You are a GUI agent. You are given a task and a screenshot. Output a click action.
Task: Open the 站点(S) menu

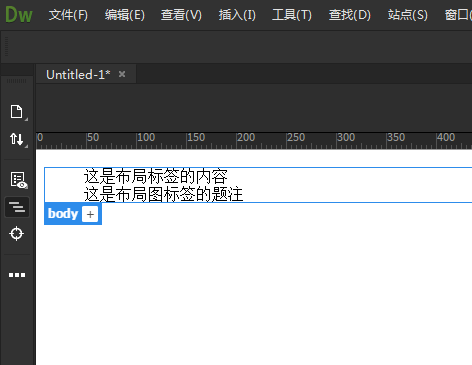pos(408,15)
